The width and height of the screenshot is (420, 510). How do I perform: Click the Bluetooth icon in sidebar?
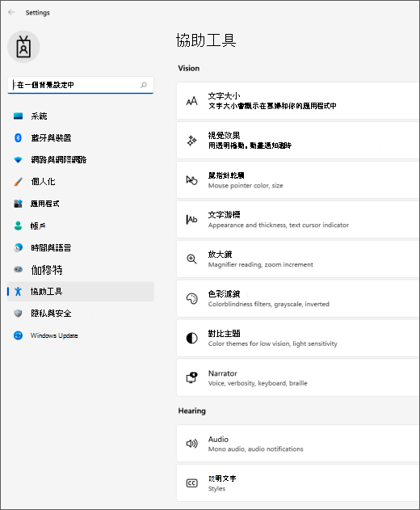point(19,138)
